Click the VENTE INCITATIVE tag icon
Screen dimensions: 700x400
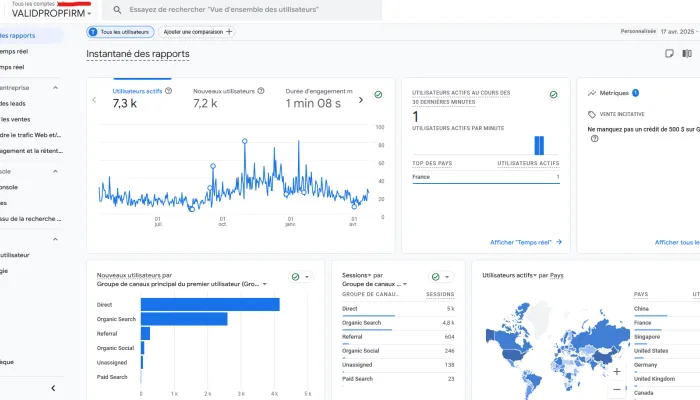tap(592, 114)
